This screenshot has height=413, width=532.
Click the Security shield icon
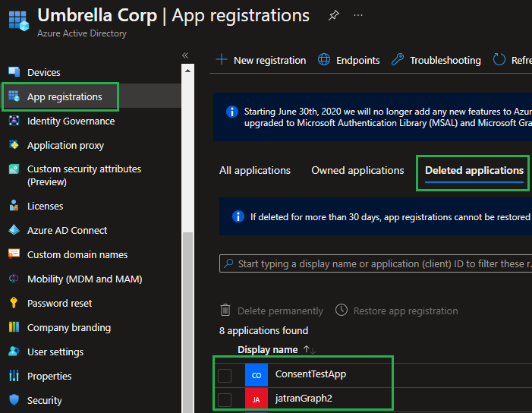point(14,400)
